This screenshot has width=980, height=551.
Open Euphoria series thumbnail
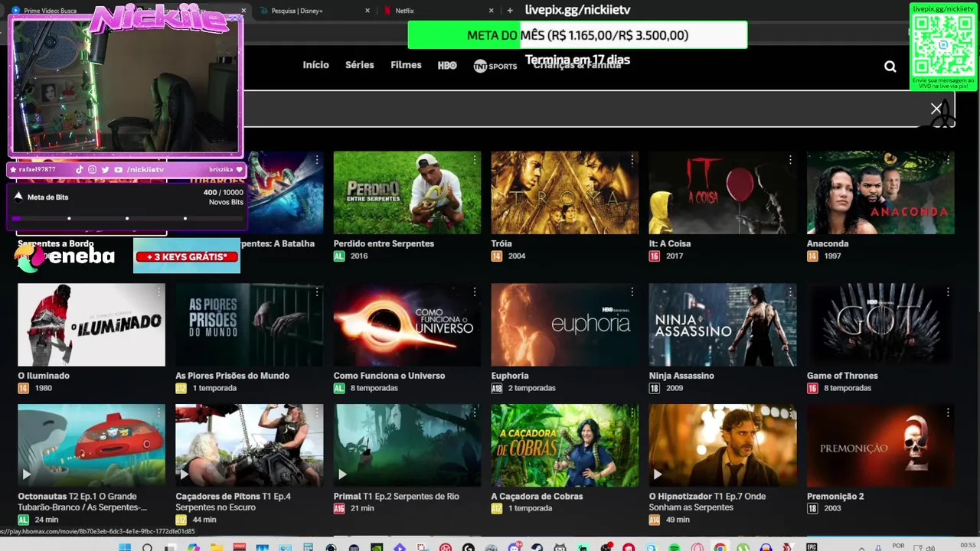pos(565,324)
